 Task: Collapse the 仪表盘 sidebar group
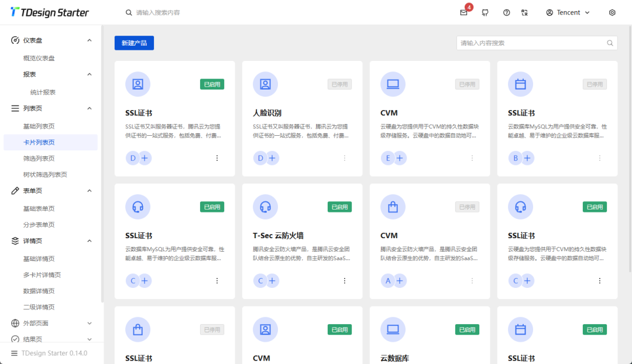(x=90, y=40)
